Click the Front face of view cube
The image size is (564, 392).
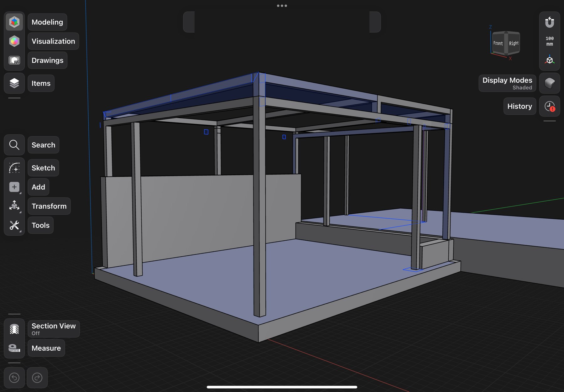click(x=498, y=43)
